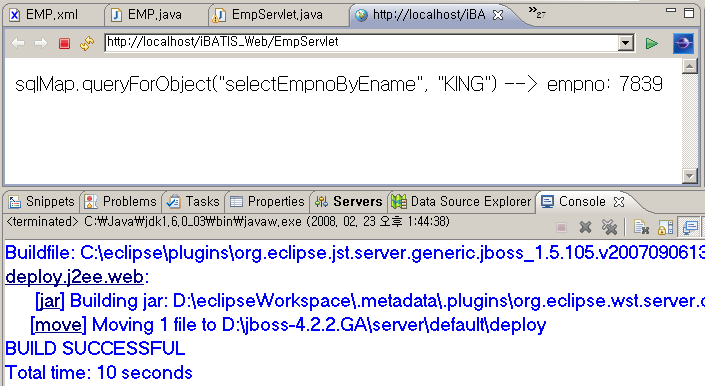Screen dimensions: 705x386
Task: Click the Total time: 10 seconds line
Action: (x=99, y=373)
